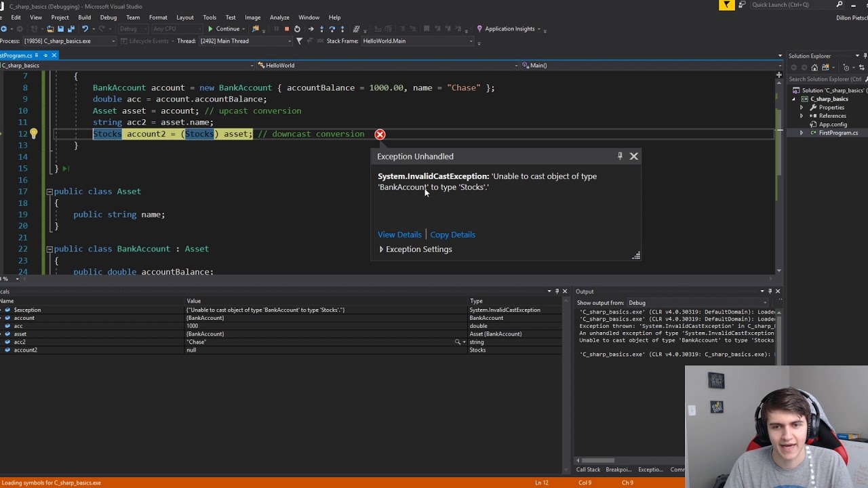Pin the Exception Unhandled popup
The image size is (868, 488).
coord(620,156)
